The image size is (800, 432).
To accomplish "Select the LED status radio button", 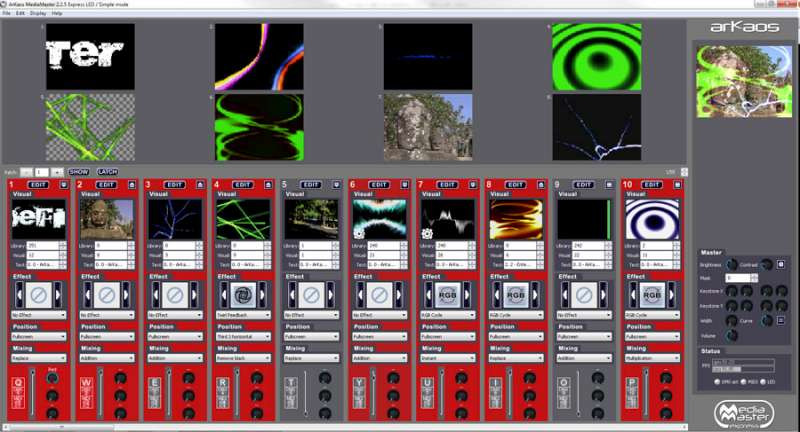I will [764, 381].
